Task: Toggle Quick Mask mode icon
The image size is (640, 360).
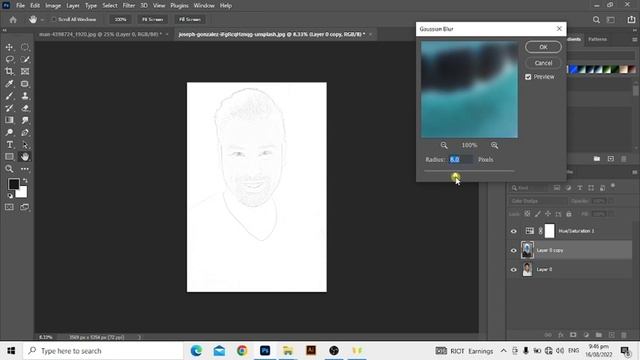Action: [x=9, y=207]
